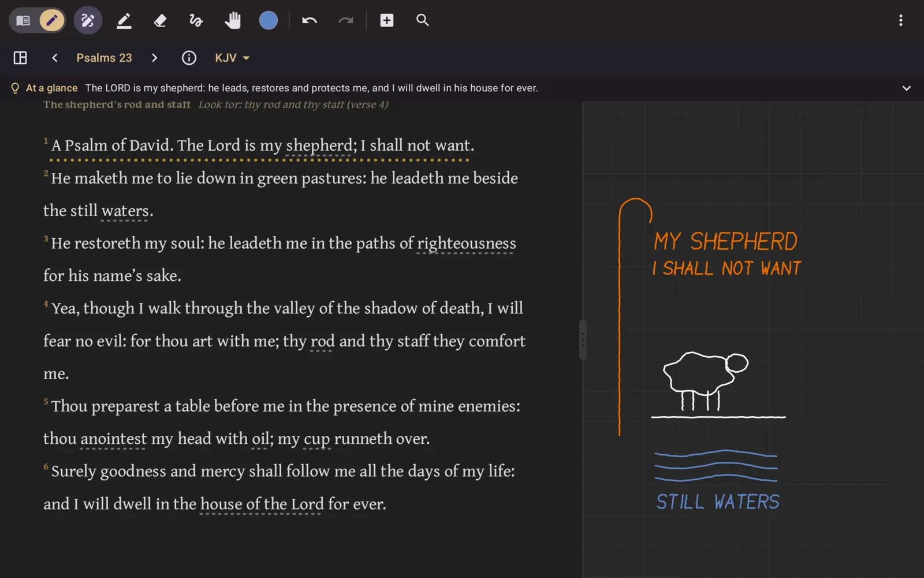Select the underline pen tool
Screen dimensions: 924x578
coord(124,21)
